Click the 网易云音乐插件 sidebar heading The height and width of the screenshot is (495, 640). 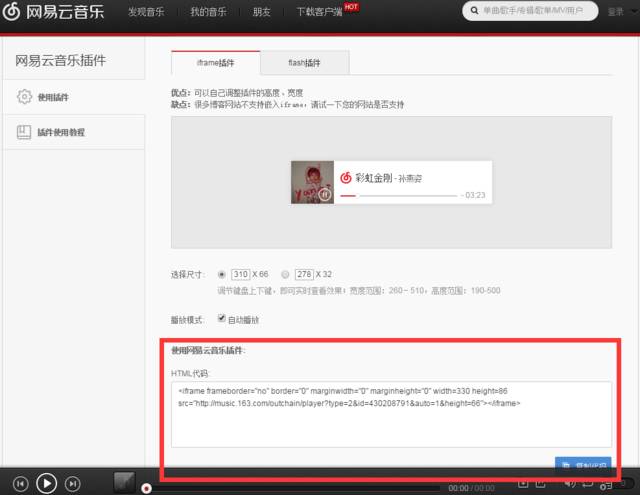[60, 60]
